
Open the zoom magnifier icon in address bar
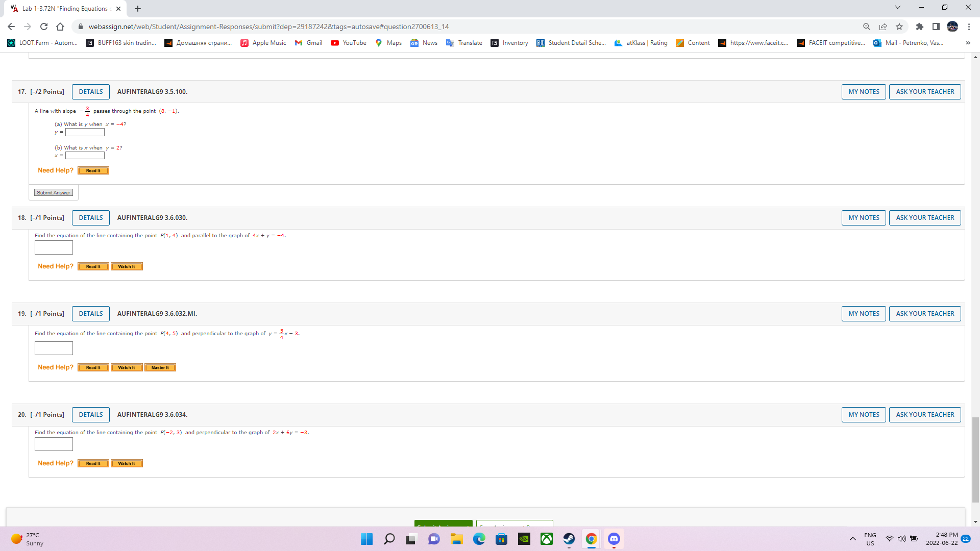(866, 27)
